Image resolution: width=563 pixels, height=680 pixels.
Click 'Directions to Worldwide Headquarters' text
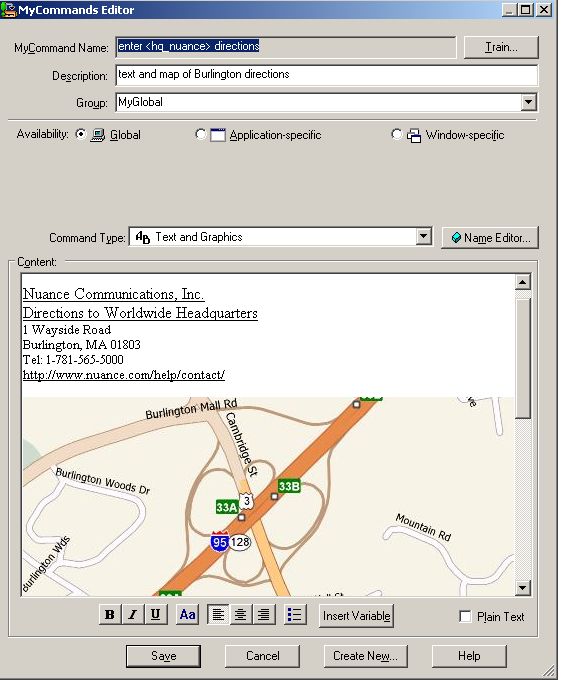tap(140, 313)
